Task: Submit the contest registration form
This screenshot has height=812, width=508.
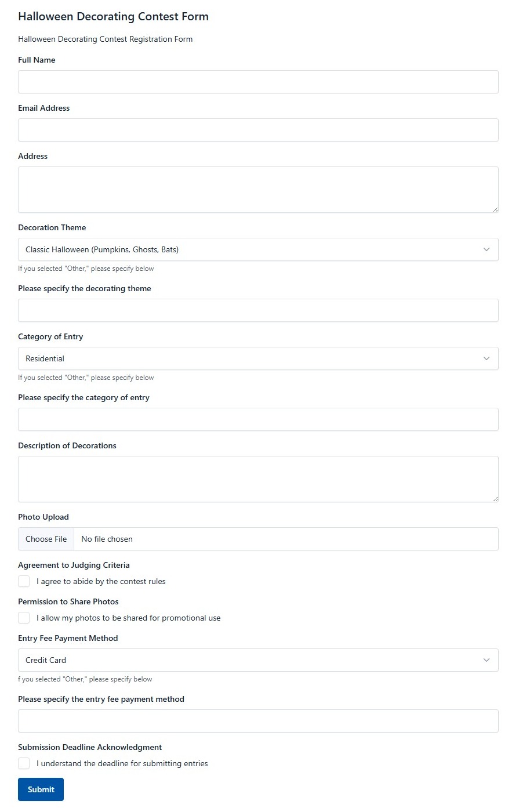Action: coord(41,789)
